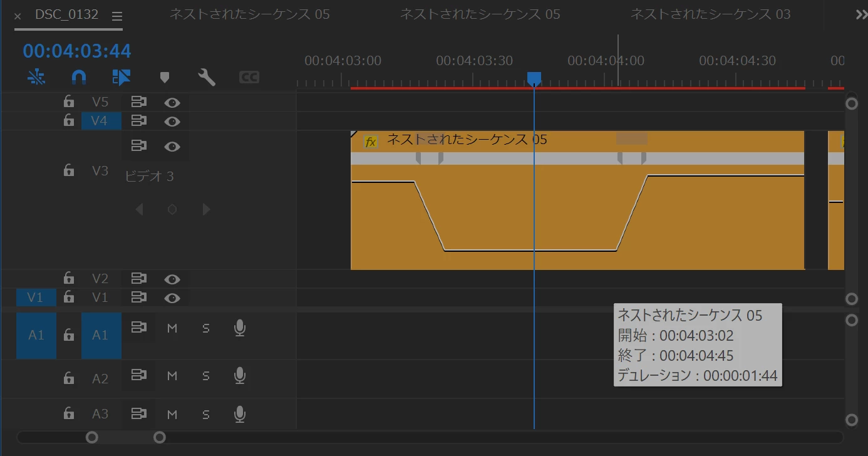868x456 pixels.
Task: Click the fx badge on nested clip
Action: 371,142
